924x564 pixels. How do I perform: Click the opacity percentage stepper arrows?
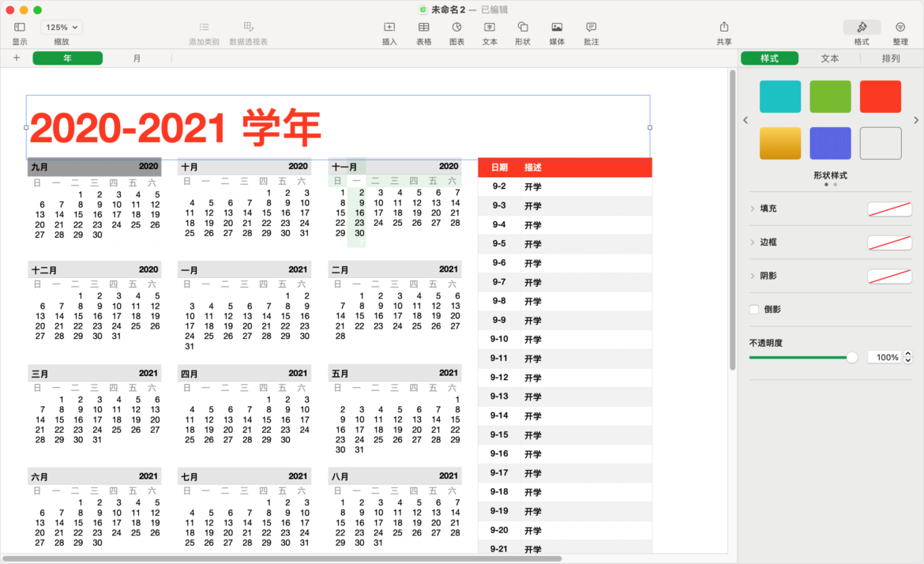tap(908, 357)
